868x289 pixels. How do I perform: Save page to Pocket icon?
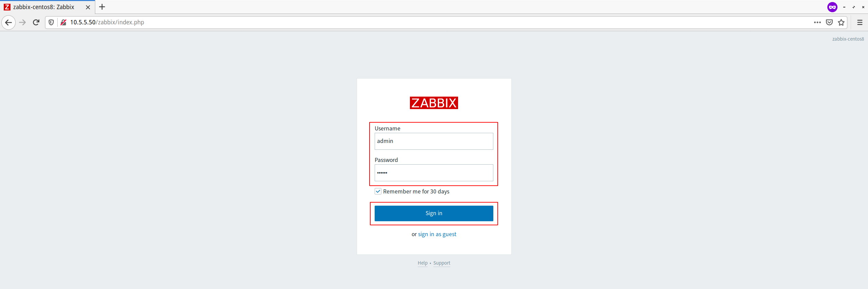click(829, 22)
